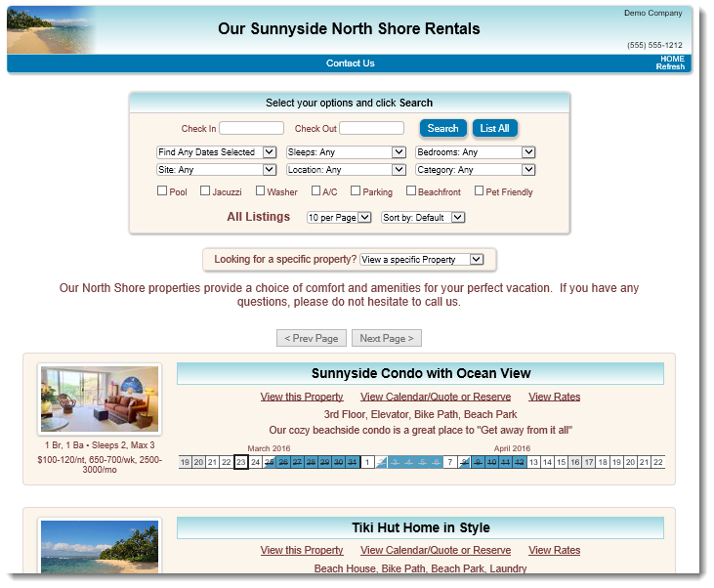Select April 7 on the availability calendar
The height and width of the screenshot is (588, 714).
(450, 462)
